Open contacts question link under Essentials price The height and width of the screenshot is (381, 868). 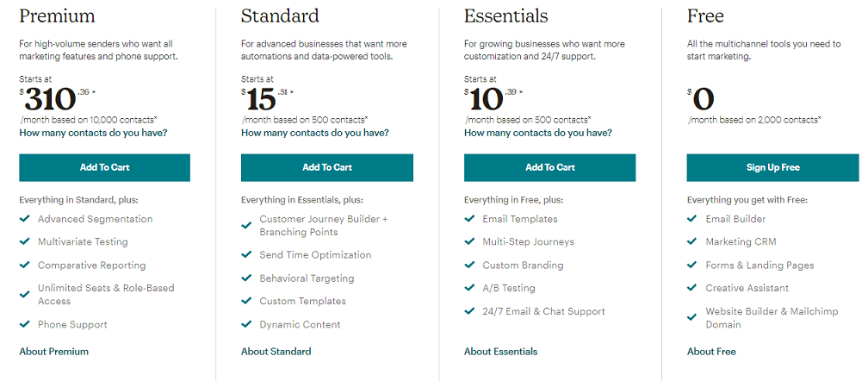(537, 133)
